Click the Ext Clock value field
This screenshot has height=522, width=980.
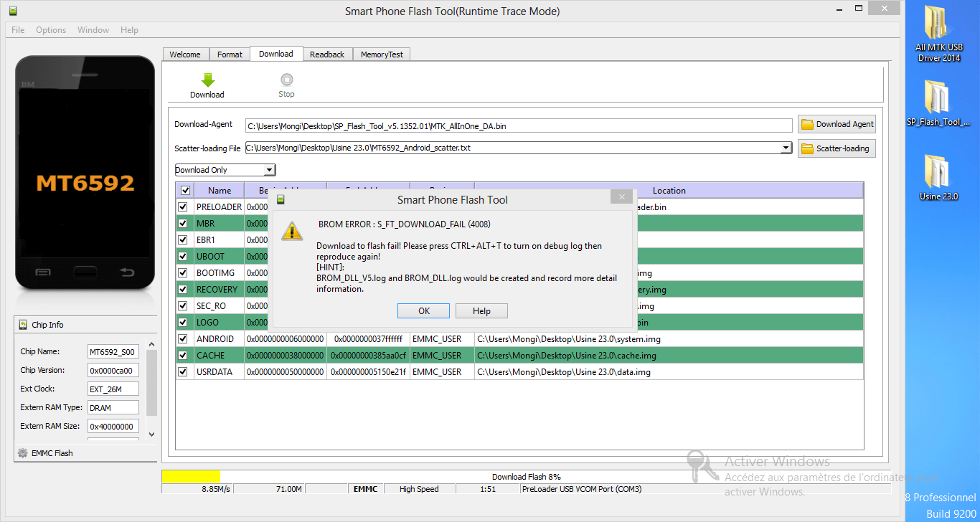click(113, 389)
